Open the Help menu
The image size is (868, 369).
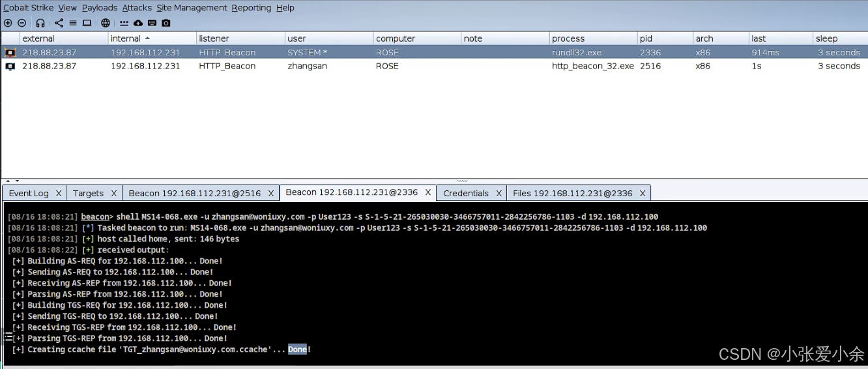[x=285, y=8]
